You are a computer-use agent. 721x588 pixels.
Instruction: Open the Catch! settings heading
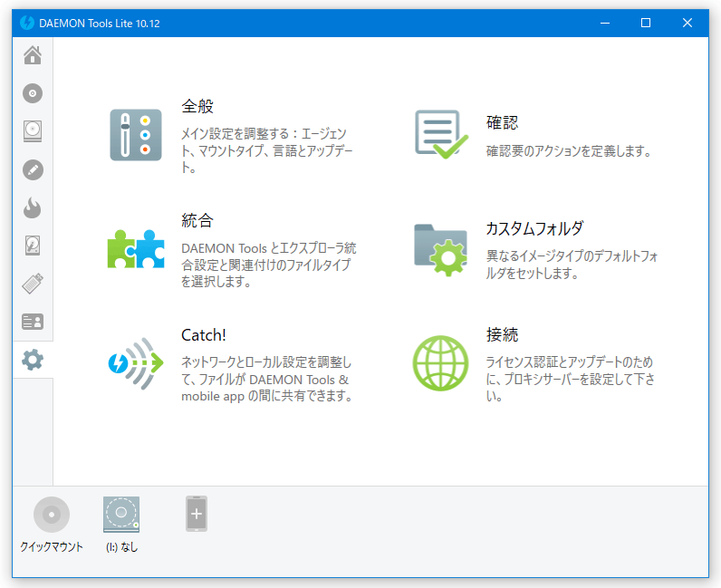tap(204, 335)
